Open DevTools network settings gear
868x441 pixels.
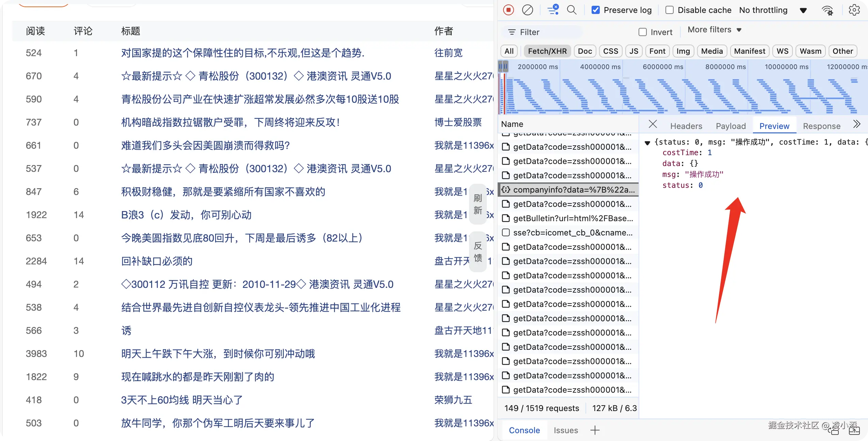click(x=854, y=10)
